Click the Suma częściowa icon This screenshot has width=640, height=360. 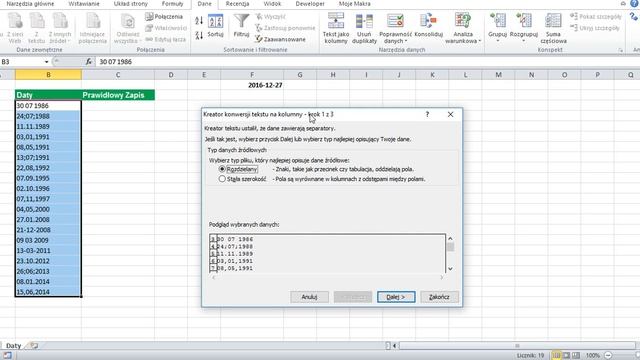click(553, 20)
